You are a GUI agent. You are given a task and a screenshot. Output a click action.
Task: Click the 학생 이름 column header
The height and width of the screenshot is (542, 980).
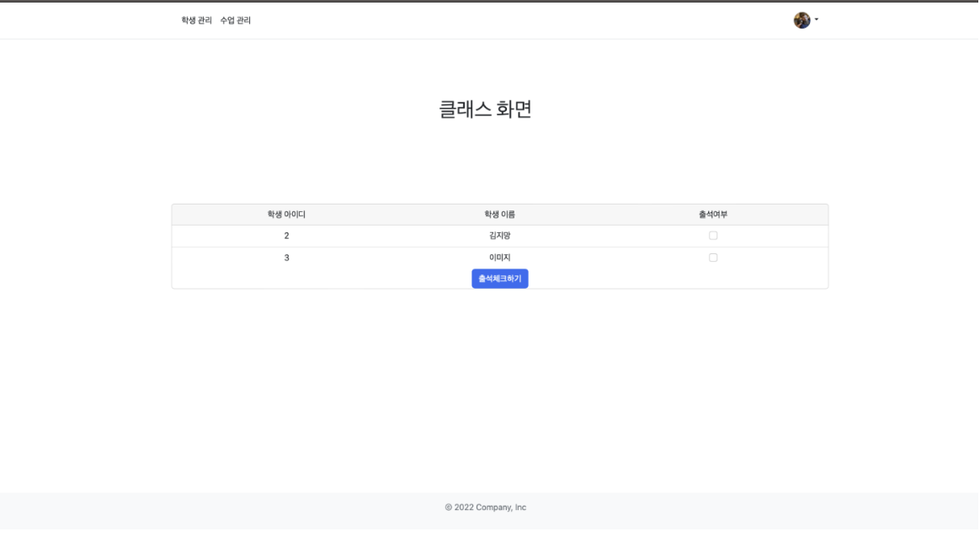[x=499, y=215]
